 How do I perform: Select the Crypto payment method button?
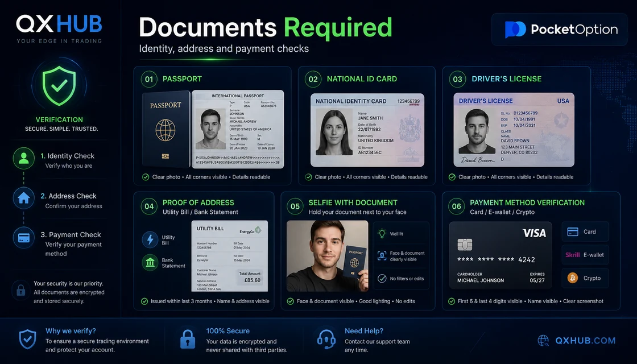point(585,278)
